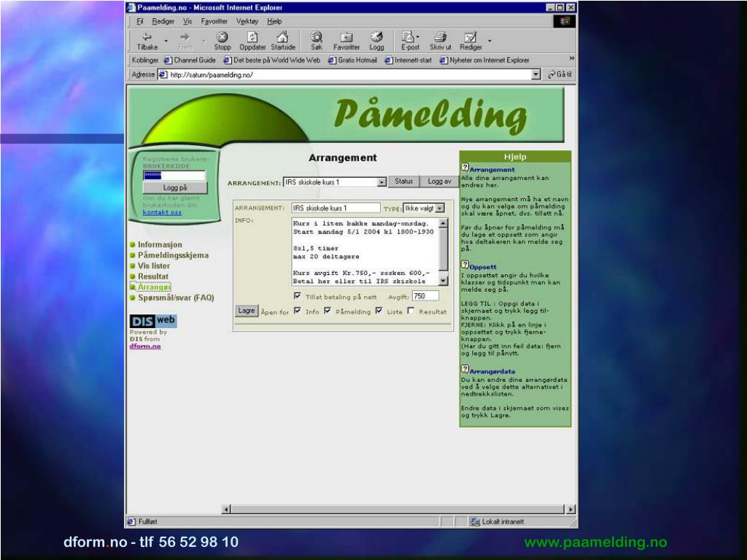Open the TYPE Ikke valgt dropdown
The height and width of the screenshot is (560, 747).
click(x=440, y=208)
